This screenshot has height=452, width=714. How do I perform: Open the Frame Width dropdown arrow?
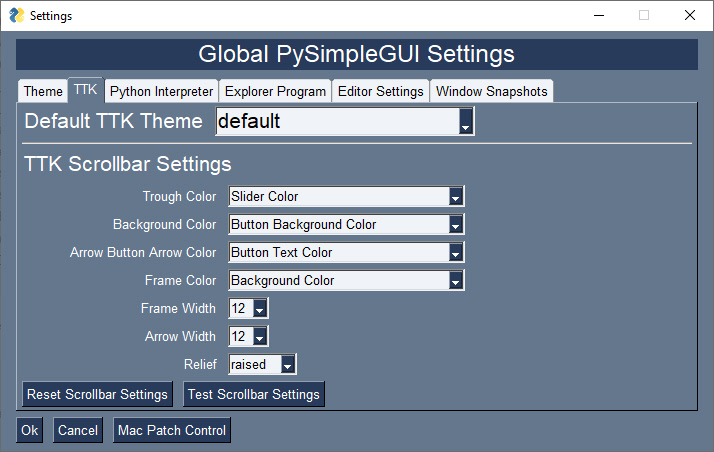pos(260,308)
